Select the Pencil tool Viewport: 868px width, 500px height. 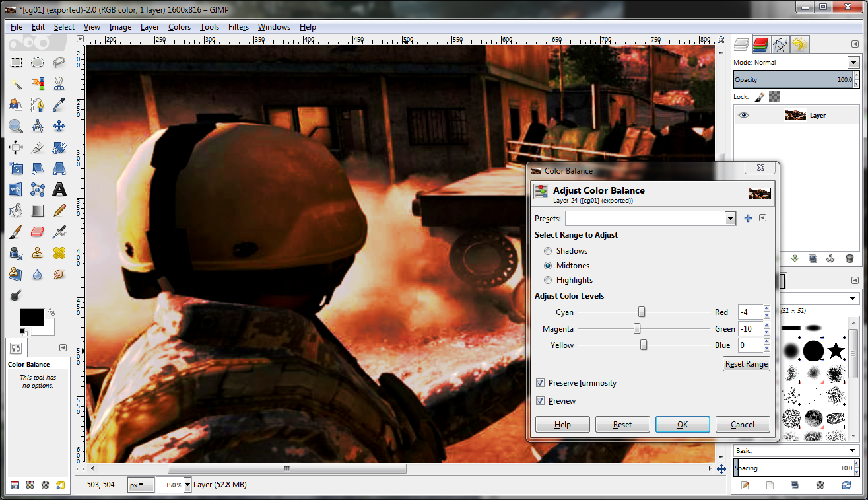click(x=59, y=211)
